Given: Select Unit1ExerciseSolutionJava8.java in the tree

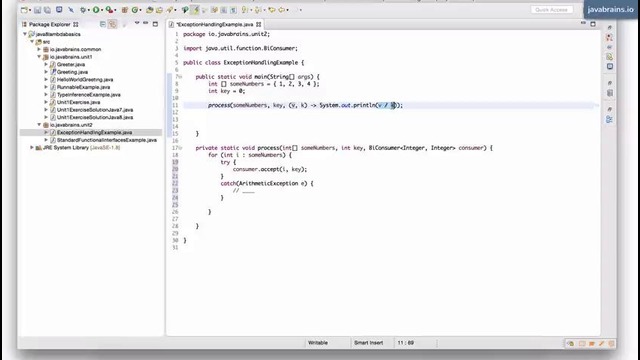Looking at the screenshot, I should click(95, 117).
